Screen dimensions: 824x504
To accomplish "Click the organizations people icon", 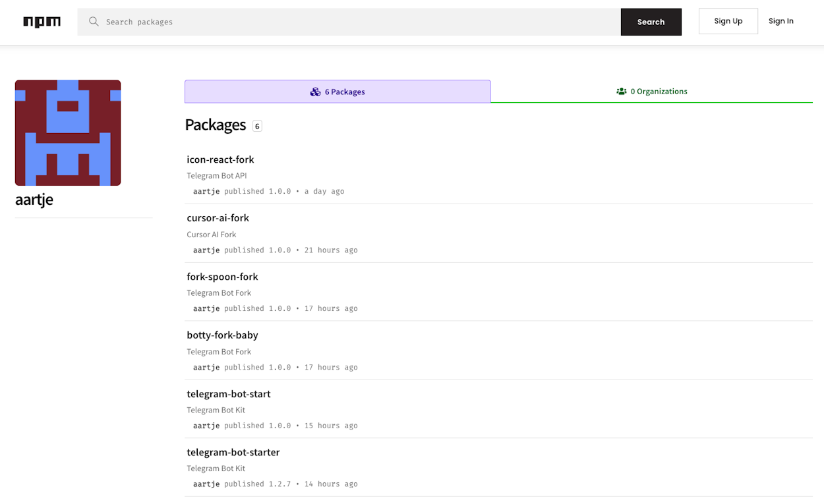I will coord(621,91).
